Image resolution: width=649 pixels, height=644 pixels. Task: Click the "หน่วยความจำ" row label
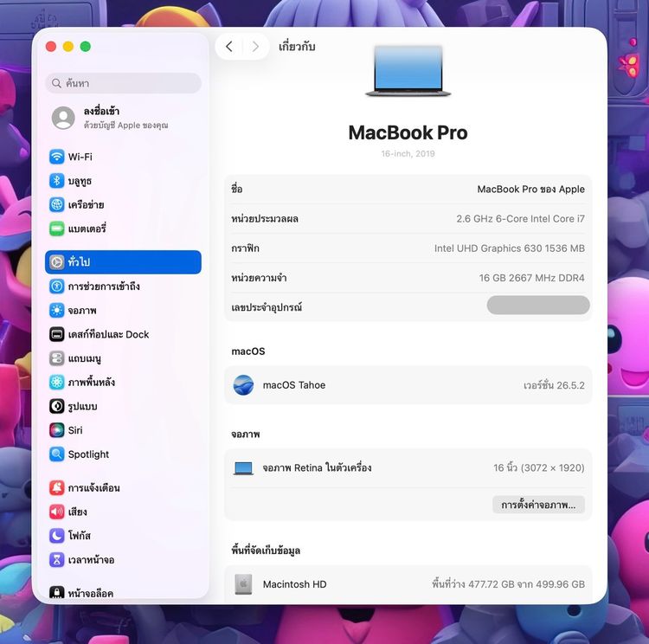[x=259, y=278]
